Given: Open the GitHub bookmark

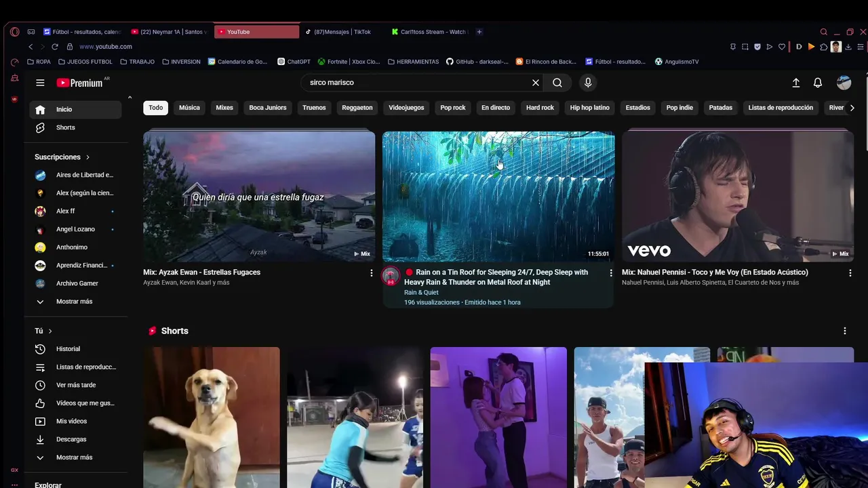Looking at the screenshot, I should 477,62.
